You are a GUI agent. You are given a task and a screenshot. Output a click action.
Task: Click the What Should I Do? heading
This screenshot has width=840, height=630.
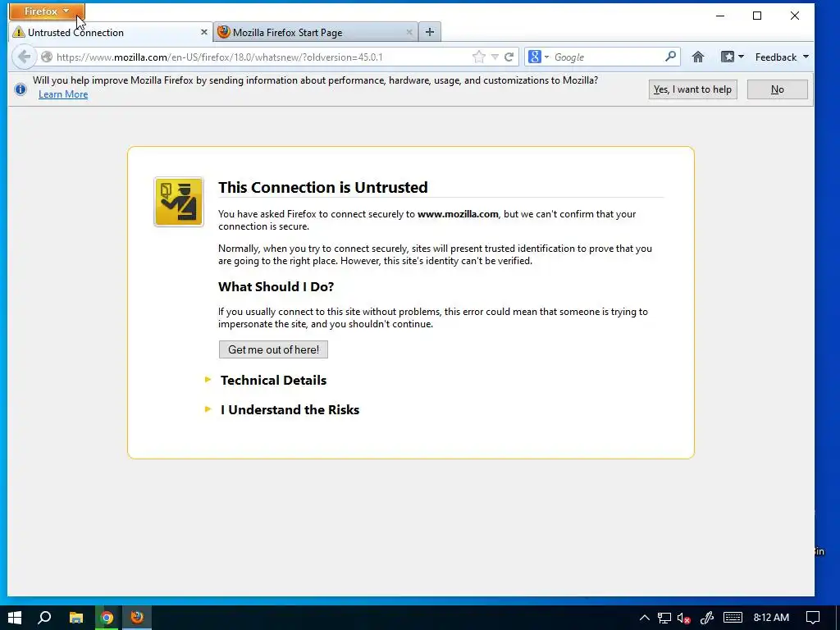click(276, 286)
